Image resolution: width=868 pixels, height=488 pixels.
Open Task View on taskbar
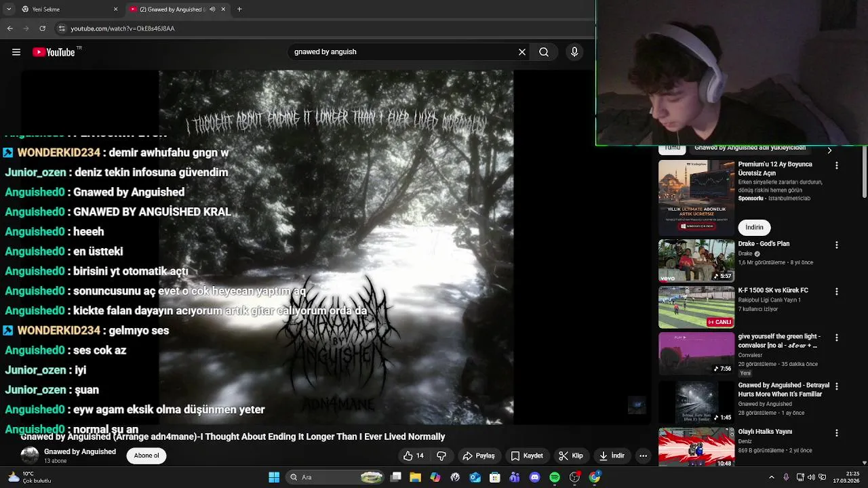(396, 477)
